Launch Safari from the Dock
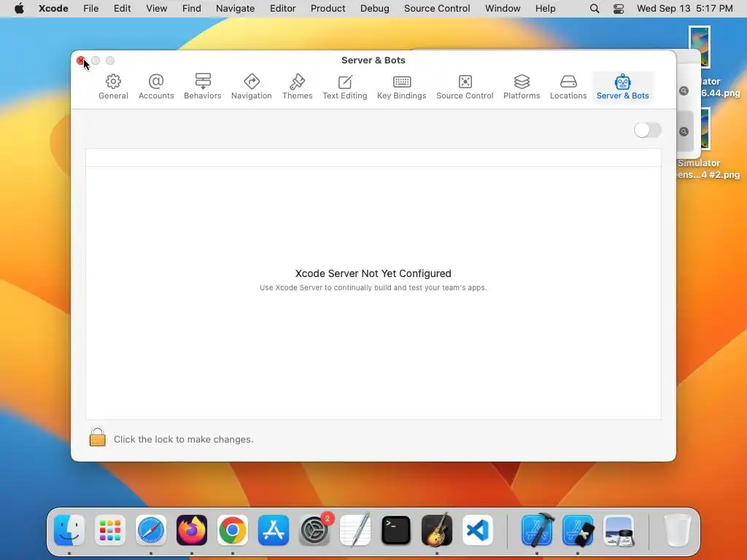The width and height of the screenshot is (747, 560). coord(151,530)
